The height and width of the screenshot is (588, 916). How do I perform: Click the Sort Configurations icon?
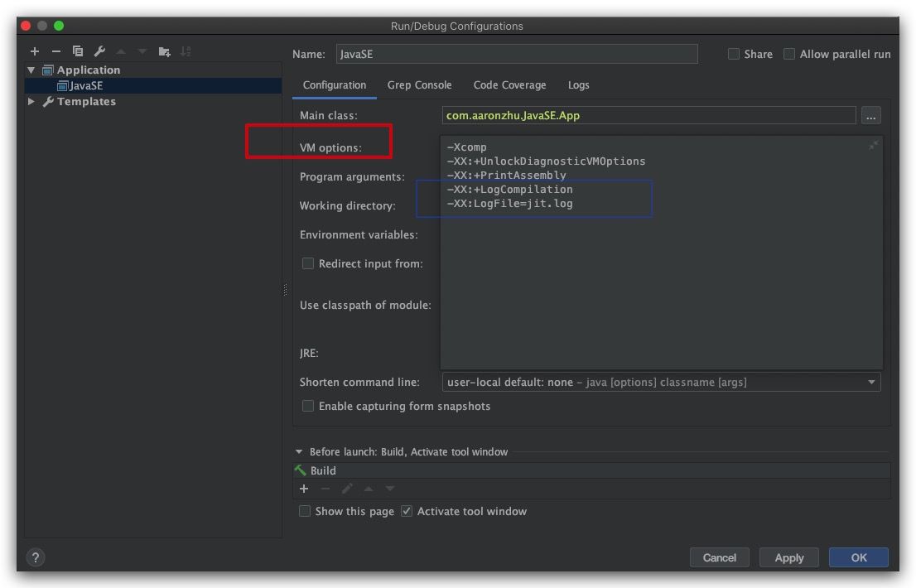click(186, 51)
